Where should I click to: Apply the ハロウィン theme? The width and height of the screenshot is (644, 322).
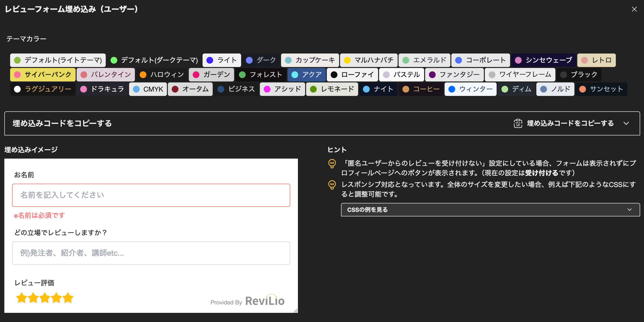[x=162, y=74]
